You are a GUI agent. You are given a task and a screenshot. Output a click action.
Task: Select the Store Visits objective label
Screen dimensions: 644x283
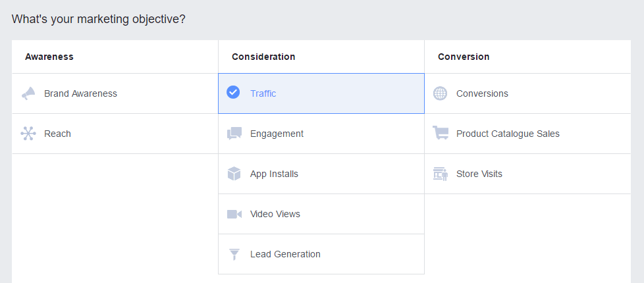click(x=479, y=174)
